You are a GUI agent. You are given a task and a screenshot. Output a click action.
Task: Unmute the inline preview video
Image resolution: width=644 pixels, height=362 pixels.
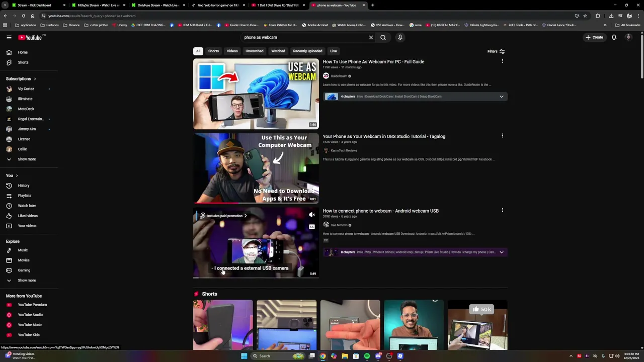click(312, 215)
